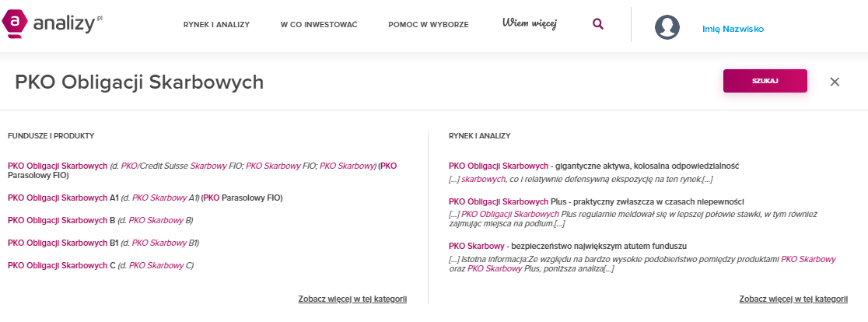The image size is (868, 322).
Task: See more results under Rynek i Analizy
Action: pos(793,299)
